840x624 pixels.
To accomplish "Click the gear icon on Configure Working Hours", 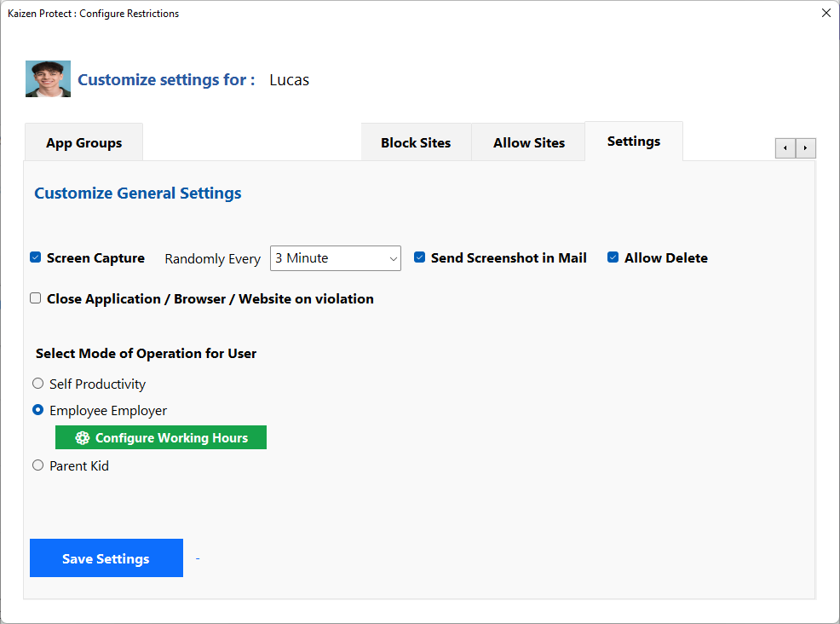I will point(82,438).
